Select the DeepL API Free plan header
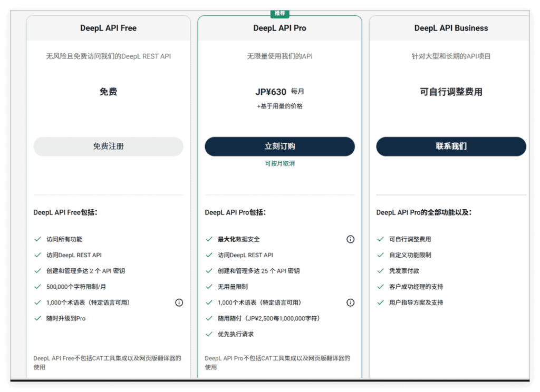 pyautogui.click(x=109, y=28)
